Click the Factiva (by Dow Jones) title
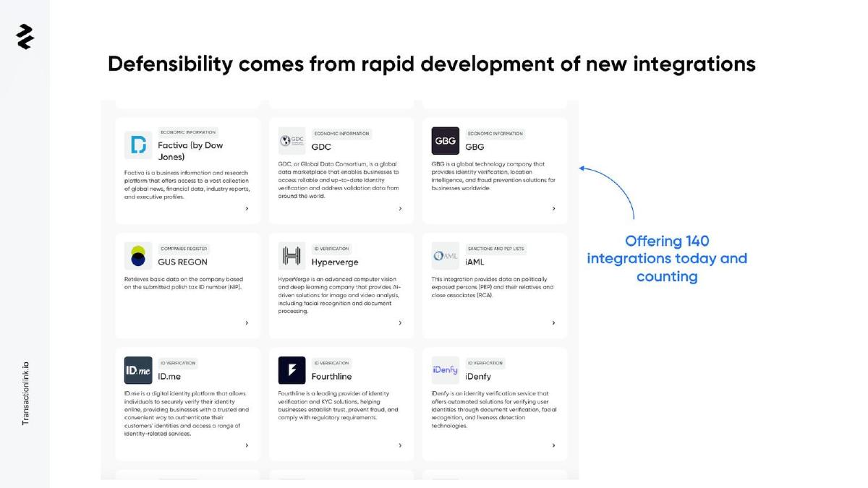 click(190, 151)
